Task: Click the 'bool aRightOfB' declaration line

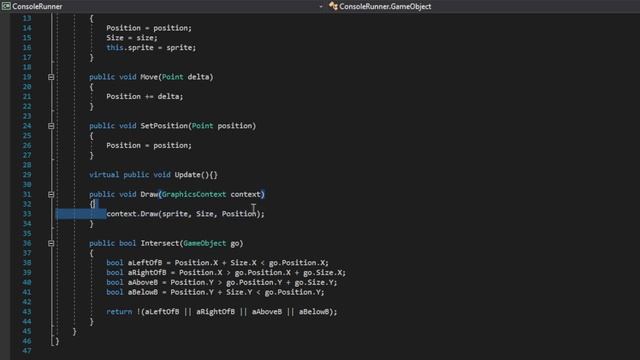Action: pos(226,273)
